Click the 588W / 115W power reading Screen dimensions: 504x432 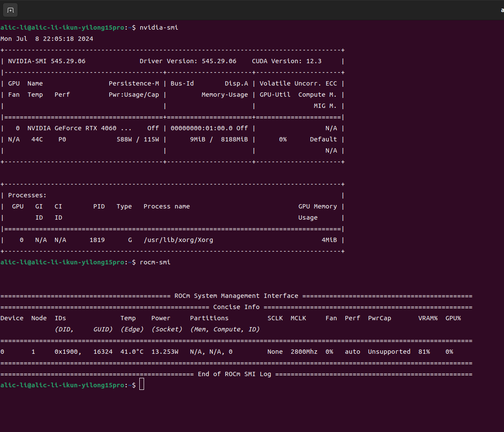138,139
